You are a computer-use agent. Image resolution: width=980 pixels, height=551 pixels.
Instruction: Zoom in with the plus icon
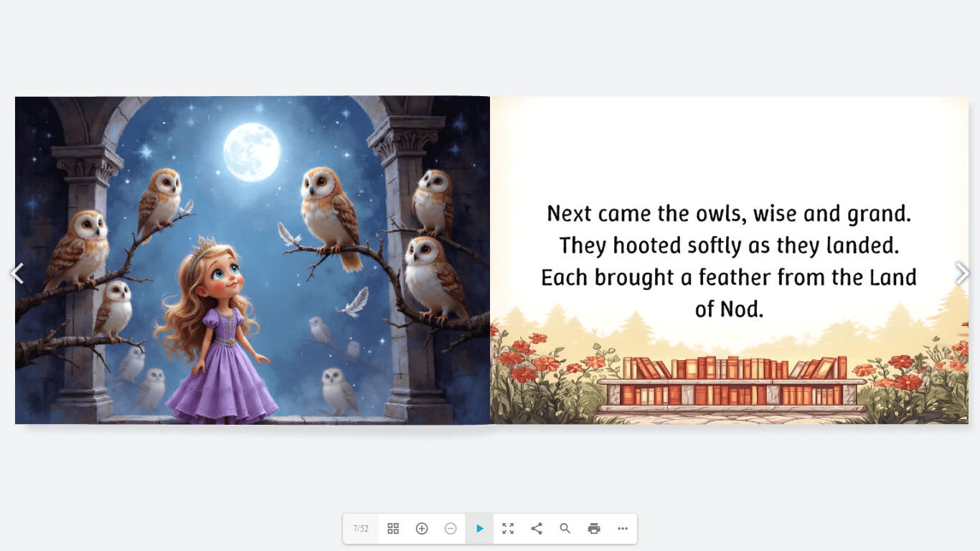(422, 529)
